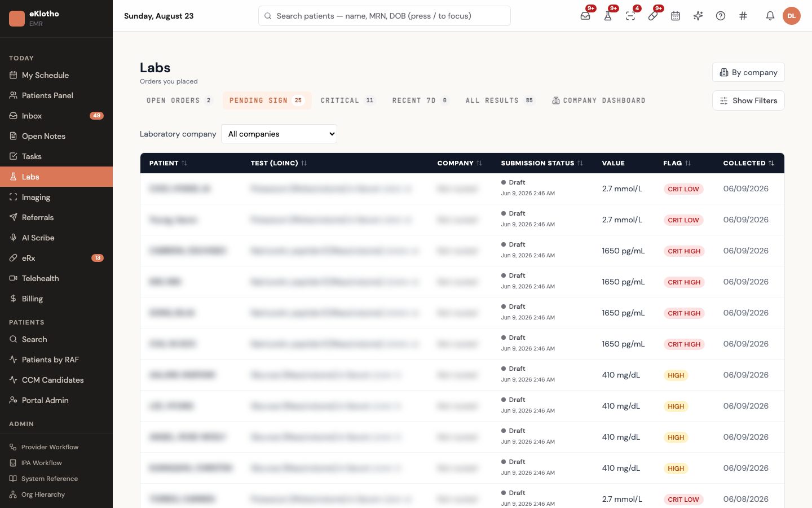Click the Sunday, August 23 date text
This screenshot has width=812, height=508.
(x=158, y=16)
